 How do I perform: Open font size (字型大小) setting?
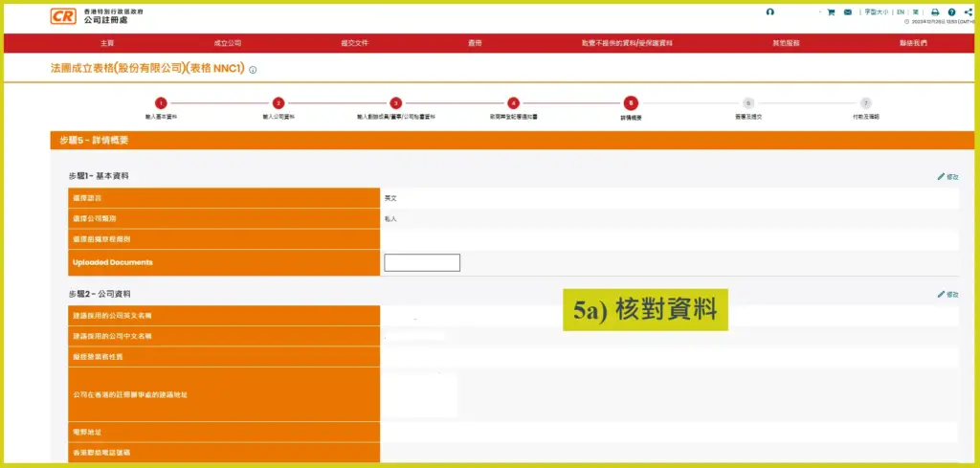876,12
